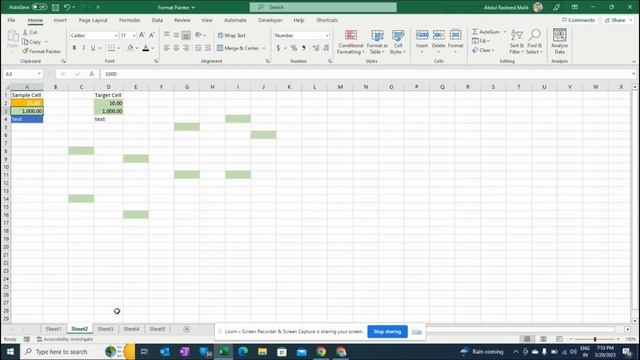The width and height of the screenshot is (640, 360).
Task: Click the Borders icon
Action: coord(111,48)
